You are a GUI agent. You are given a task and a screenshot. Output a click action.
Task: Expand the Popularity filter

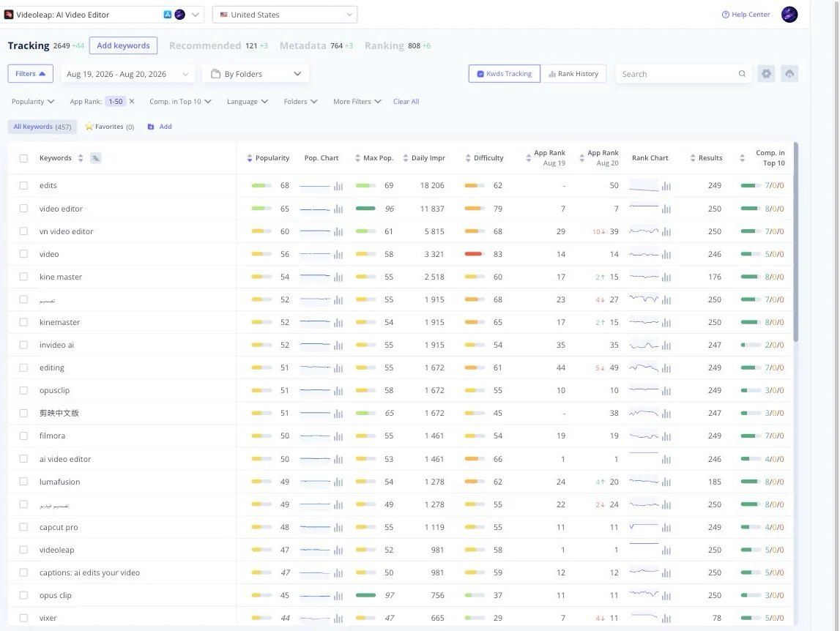(x=33, y=101)
